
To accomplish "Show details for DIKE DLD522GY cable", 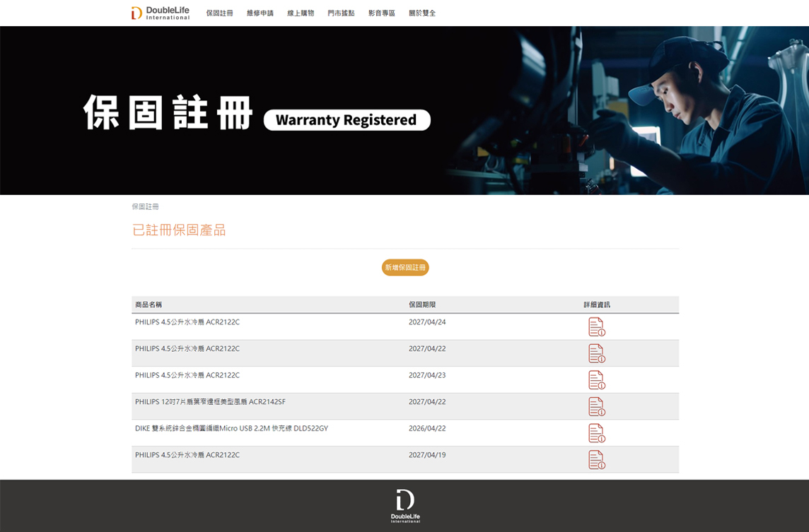I will 596,433.
